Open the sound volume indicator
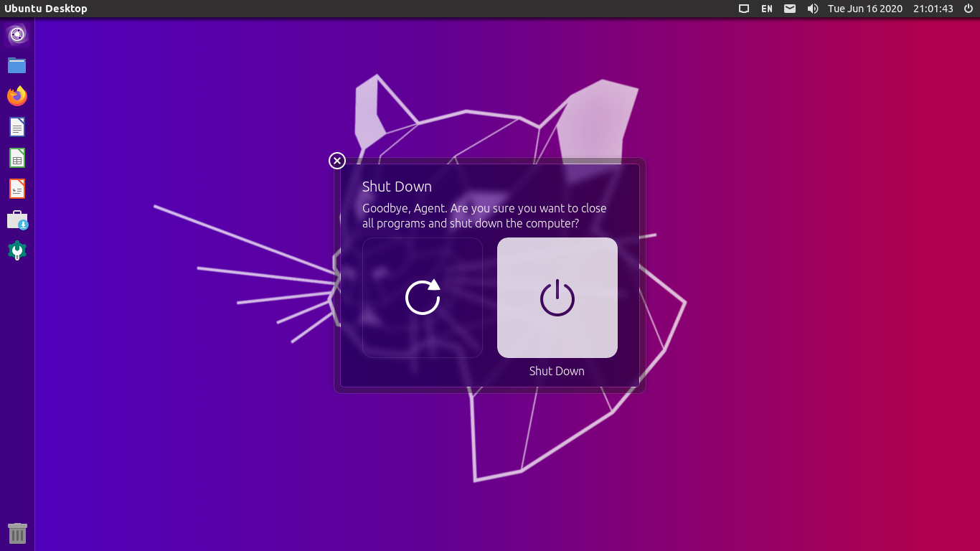 tap(813, 9)
